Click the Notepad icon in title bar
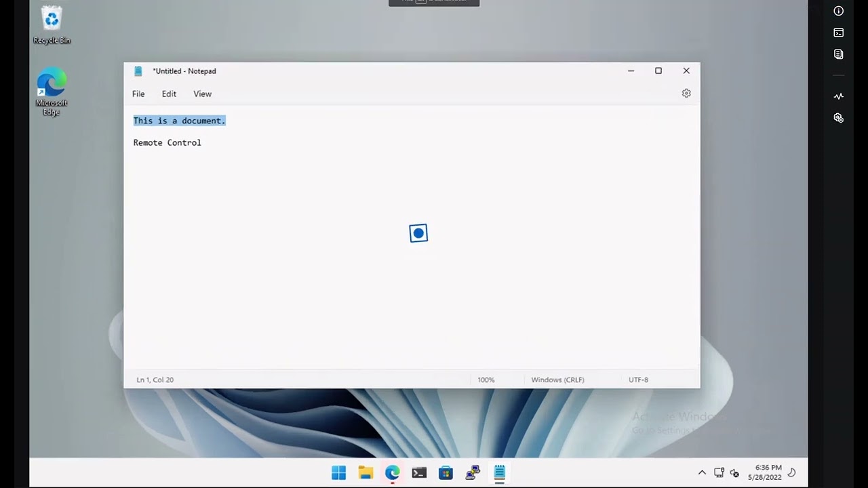This screenshot has width=868, height=488. click(x=138, y=71)
